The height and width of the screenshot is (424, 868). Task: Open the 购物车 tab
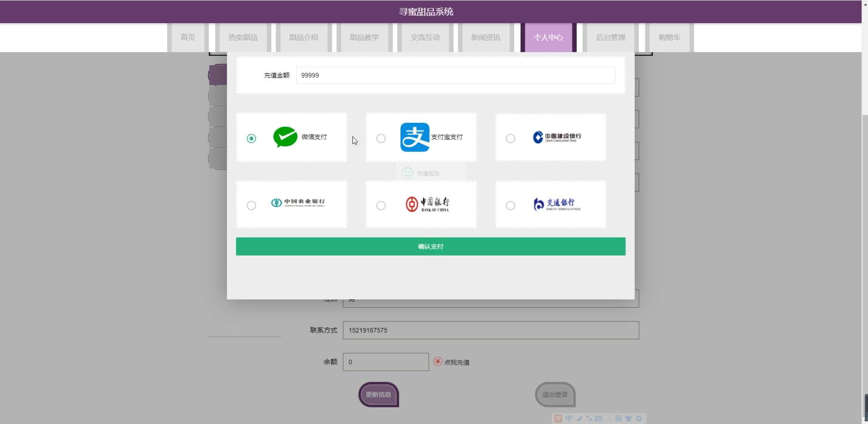[x=669, y=37]
